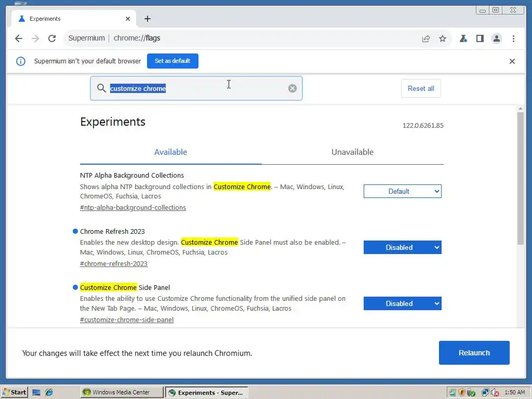Open a new tab with the plus button
This screenshot has height=399, width=532.
coord(147,19)
